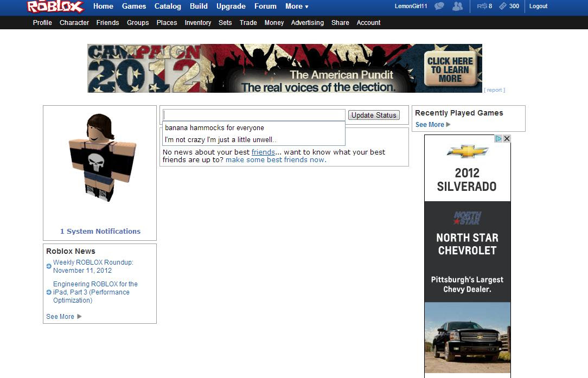The height and width of the screenshot is (378, 588).
Task: Click 'make some best friends now' link
Action: click(276, 160)
